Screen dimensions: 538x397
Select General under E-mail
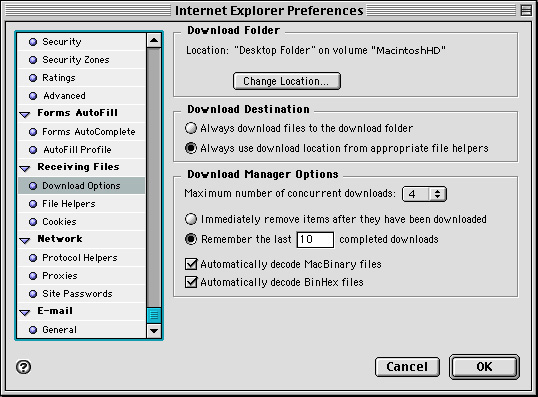(82, 330)
